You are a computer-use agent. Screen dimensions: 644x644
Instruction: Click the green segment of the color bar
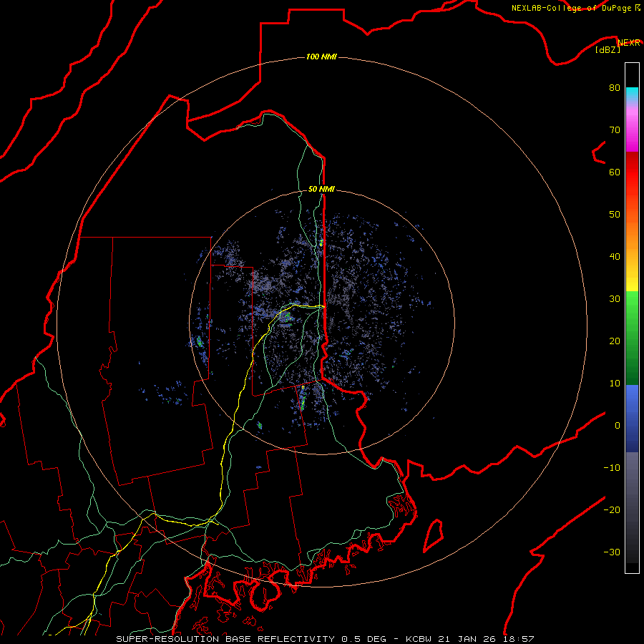click(x=632, y=338)
